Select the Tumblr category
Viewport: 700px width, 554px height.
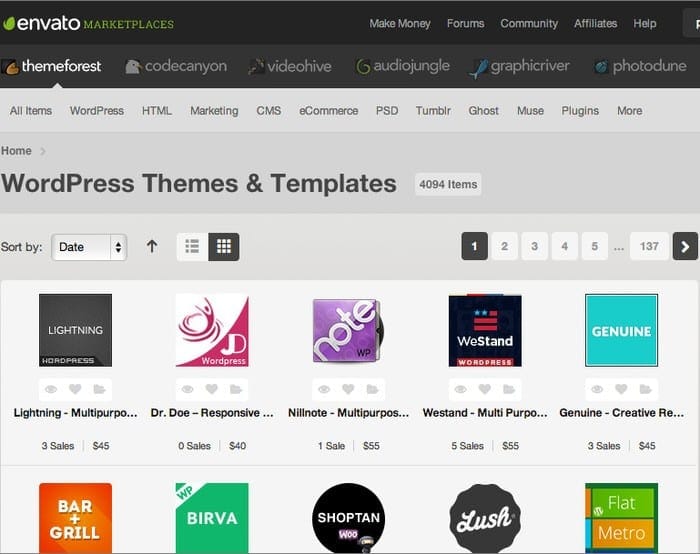point(433,111)
